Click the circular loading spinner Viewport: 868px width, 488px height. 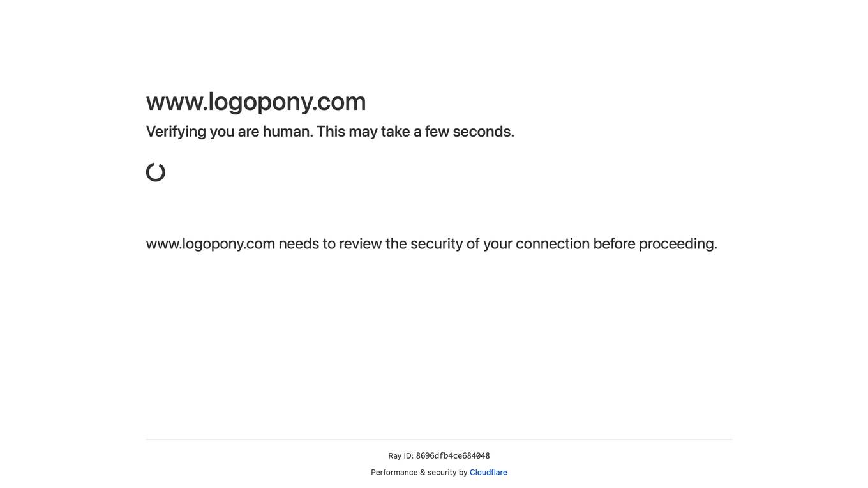[x=156, y=172]
